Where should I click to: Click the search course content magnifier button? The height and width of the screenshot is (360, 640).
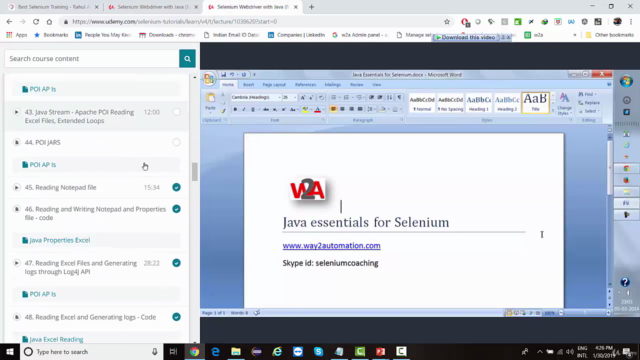[187, 59]
